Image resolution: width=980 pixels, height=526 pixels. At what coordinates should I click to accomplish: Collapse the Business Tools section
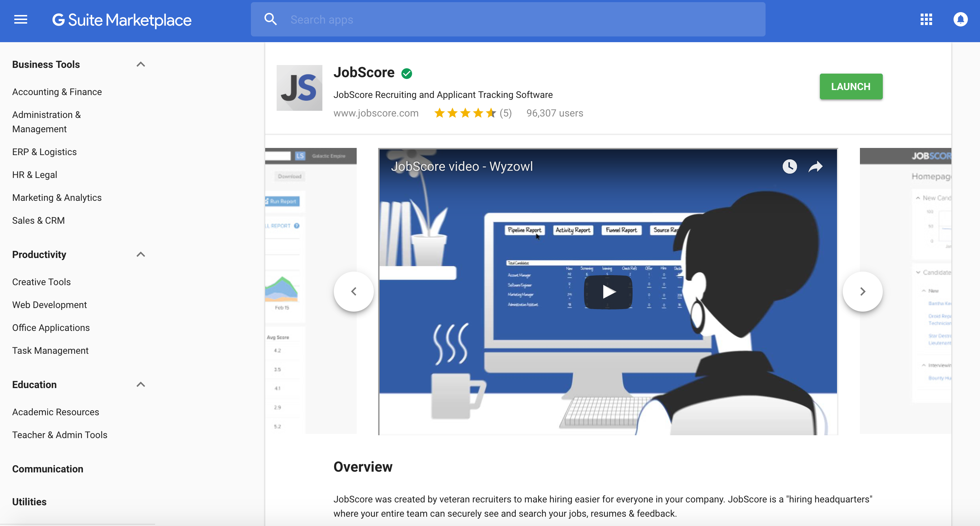(141, 64)
